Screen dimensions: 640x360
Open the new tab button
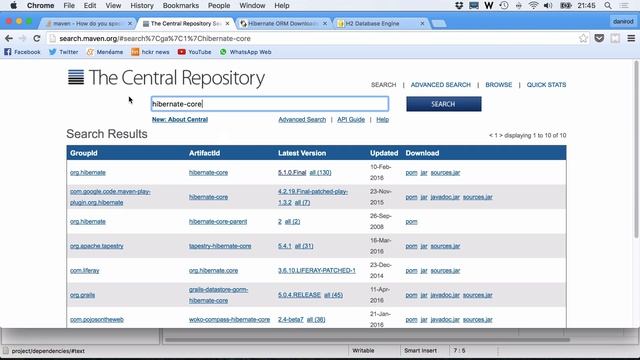click(439, 24)
